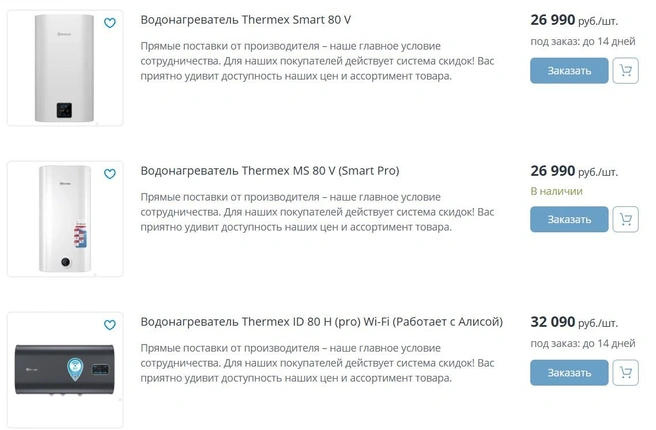The width and height of the screenshot is (656, 430).
Task: Open Водонагреватель Thermex Smart 80 V title
Action: pyautogui.click(x=246, y=20)
